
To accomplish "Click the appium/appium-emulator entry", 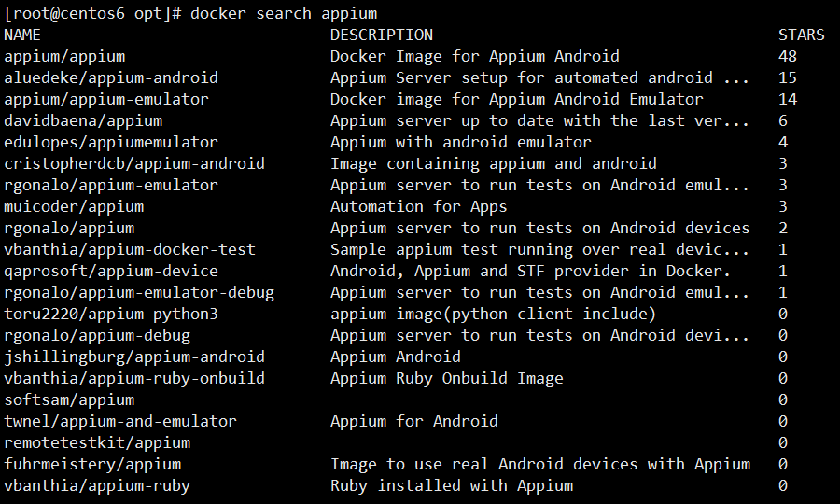I will click(106, 99).
